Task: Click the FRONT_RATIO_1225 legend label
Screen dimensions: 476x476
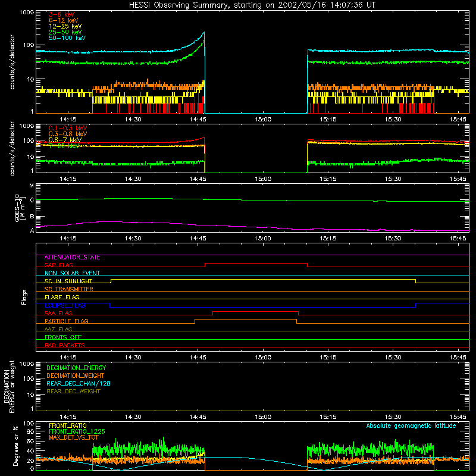Action: (x=77, y=432)
